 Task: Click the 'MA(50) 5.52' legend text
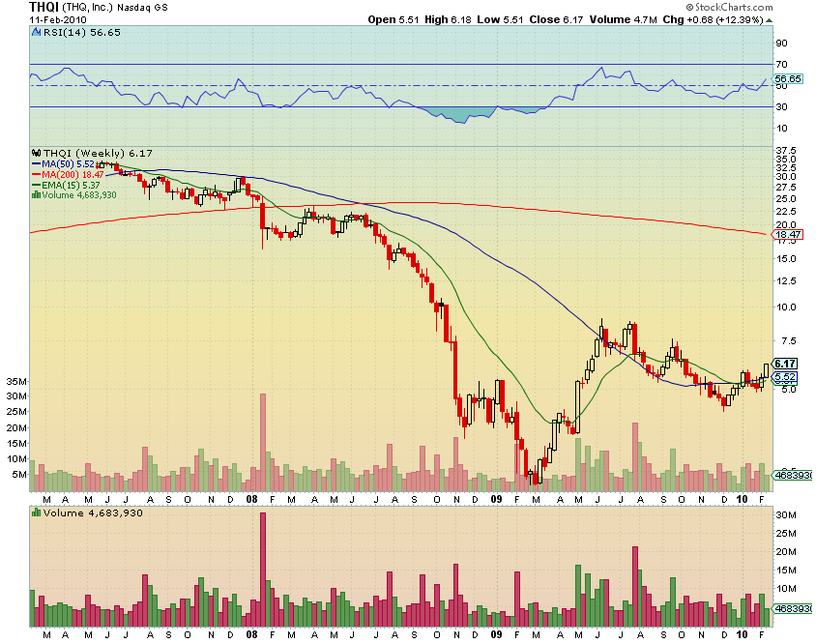tap(69, 164)
